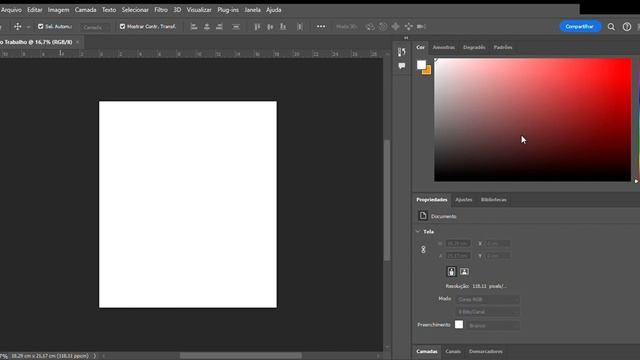Open the three-dots more align options
640x360 pixels.
coord(321,27)
